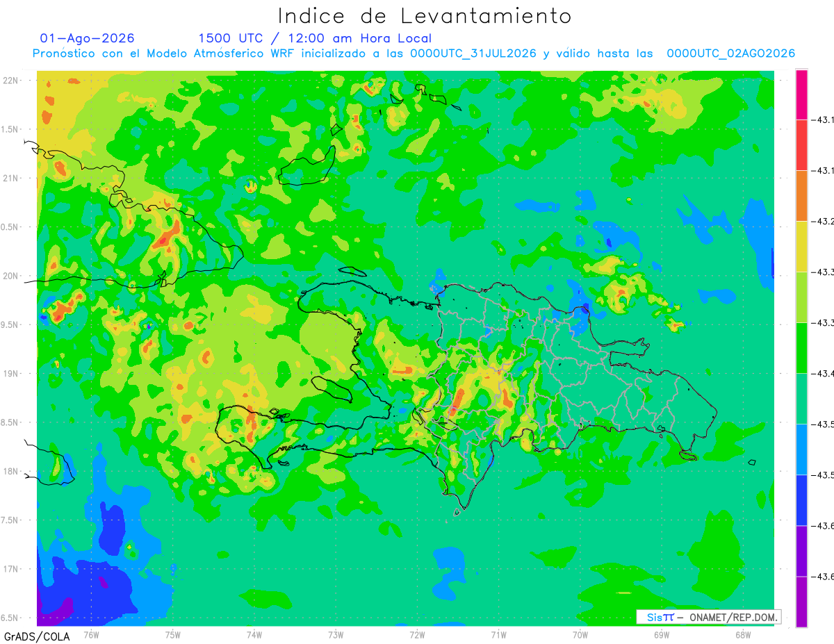The height and width of the screenshot is (644, 834).
Task: Click the royal blue legend swatch
Action: click(x=801, y=500)
